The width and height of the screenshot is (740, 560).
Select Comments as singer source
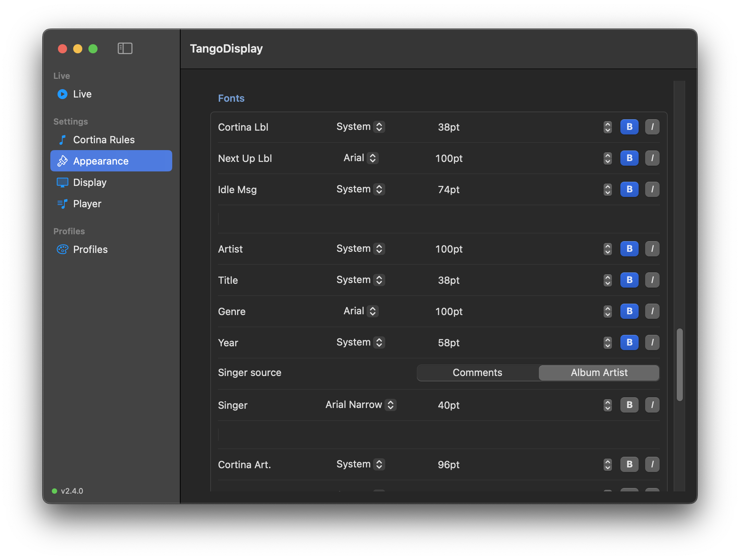pos(477,373)
